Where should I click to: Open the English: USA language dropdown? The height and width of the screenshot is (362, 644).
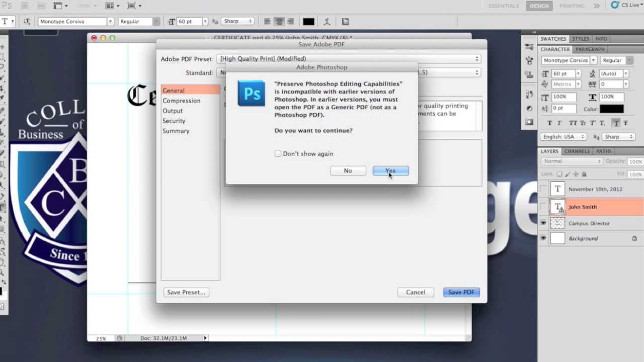(x=564, y=137)
